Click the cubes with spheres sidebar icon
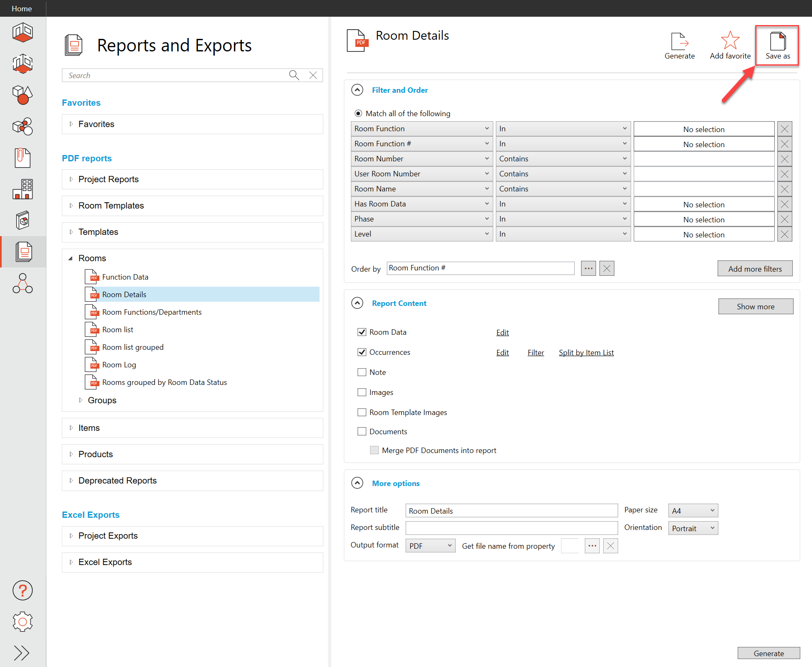 23,127
